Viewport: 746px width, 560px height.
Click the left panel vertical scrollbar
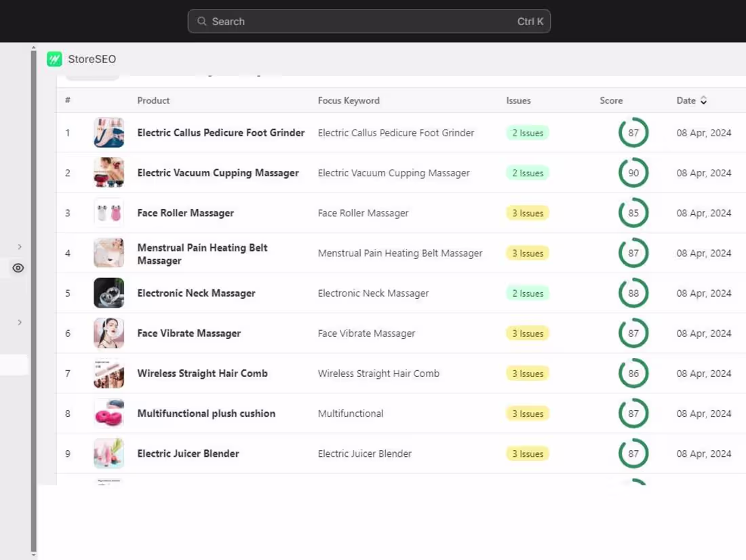[x=33, y=301]
